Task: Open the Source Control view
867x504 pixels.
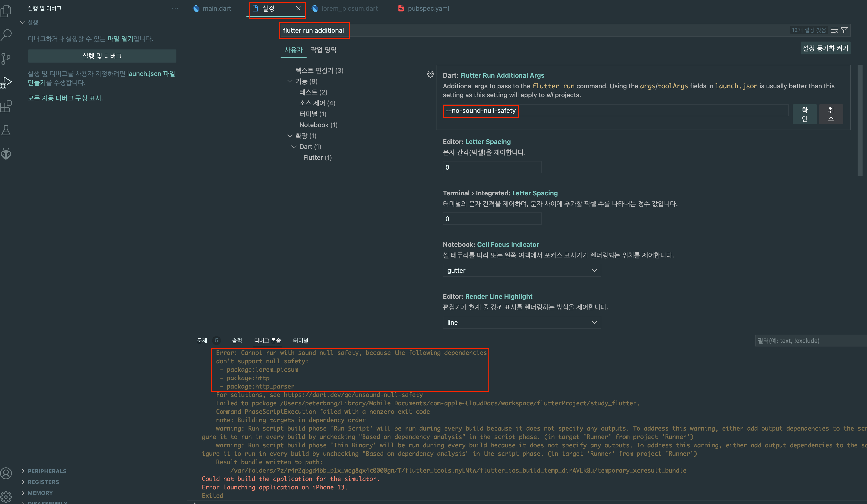Action: pos(6,58)
